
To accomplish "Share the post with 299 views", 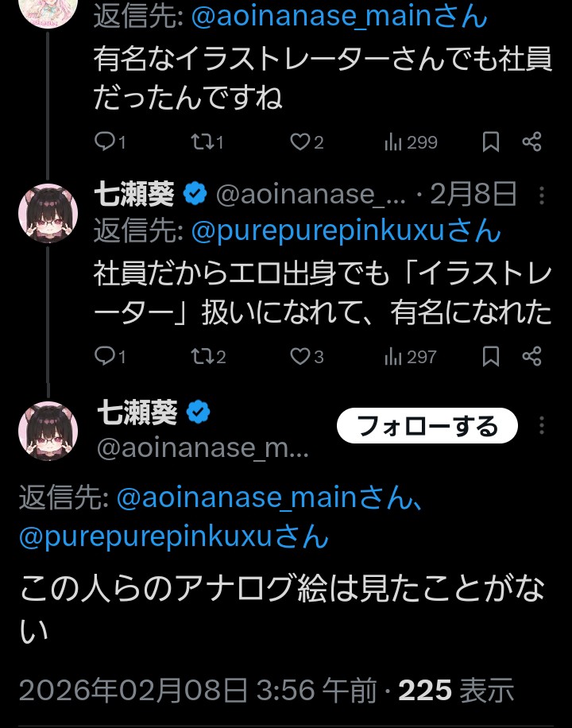I will [x=531, y=142].
